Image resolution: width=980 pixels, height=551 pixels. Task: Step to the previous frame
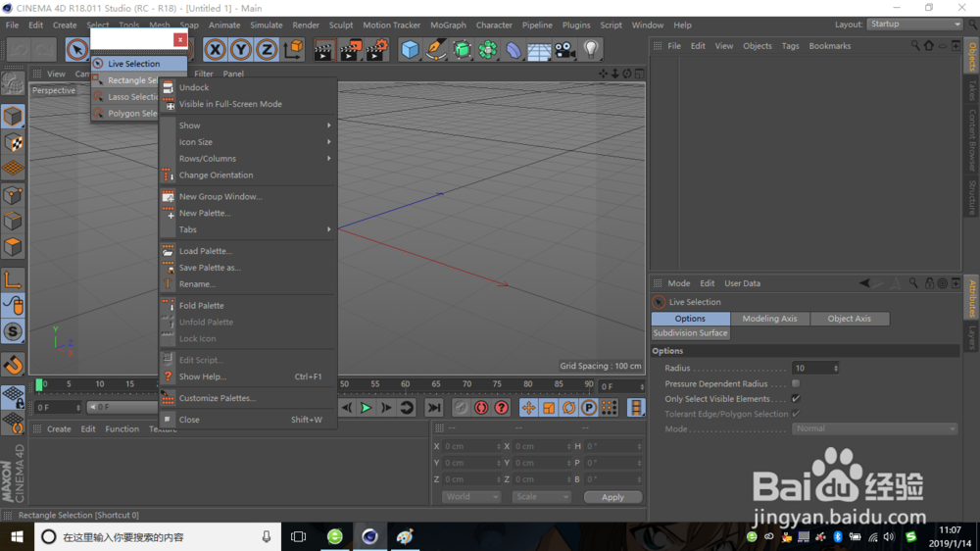pyautogui.click(x=347, y=408)
